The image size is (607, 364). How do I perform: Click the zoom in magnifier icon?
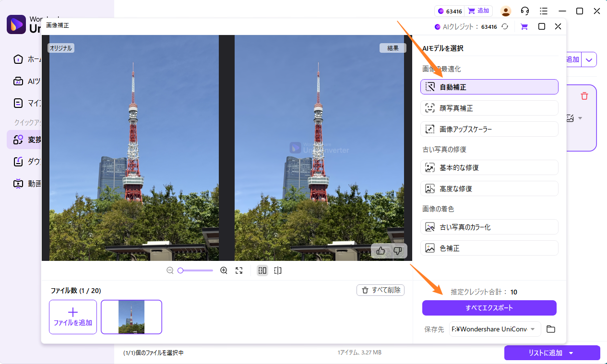pyautogui.click(x=224, y=270)
